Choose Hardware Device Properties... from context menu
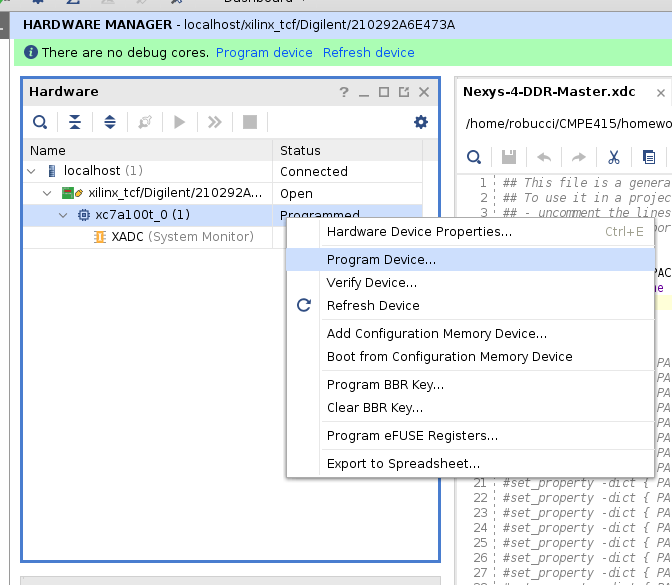This screenshot has height=585, width=672. coord(470,232)
